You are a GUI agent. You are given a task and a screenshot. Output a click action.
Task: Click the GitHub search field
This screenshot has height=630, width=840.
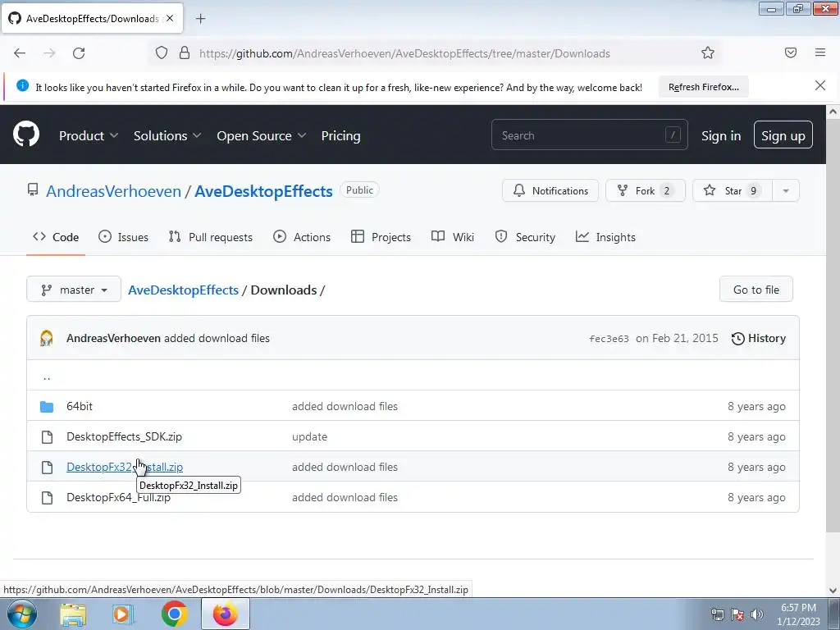[x=589, y=135]
